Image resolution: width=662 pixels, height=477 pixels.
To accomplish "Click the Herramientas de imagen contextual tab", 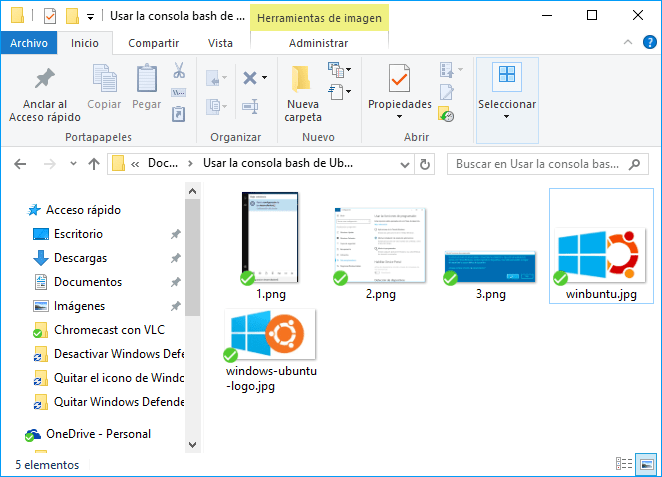I will pos(319,18).
